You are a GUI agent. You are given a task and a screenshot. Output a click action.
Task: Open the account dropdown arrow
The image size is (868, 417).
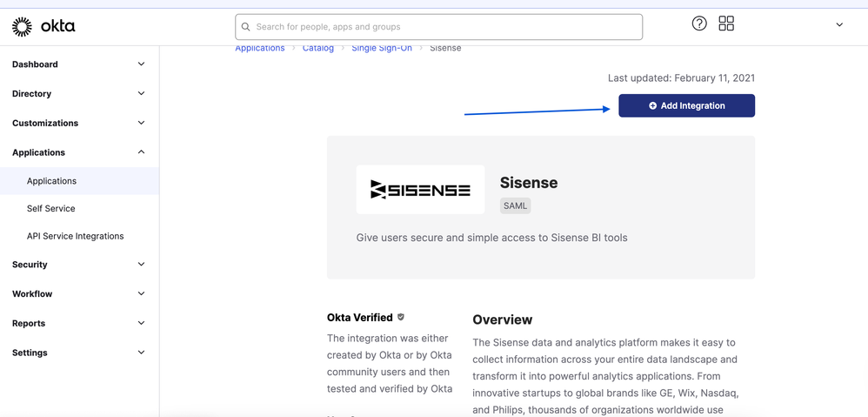click(x=839, y=25)
